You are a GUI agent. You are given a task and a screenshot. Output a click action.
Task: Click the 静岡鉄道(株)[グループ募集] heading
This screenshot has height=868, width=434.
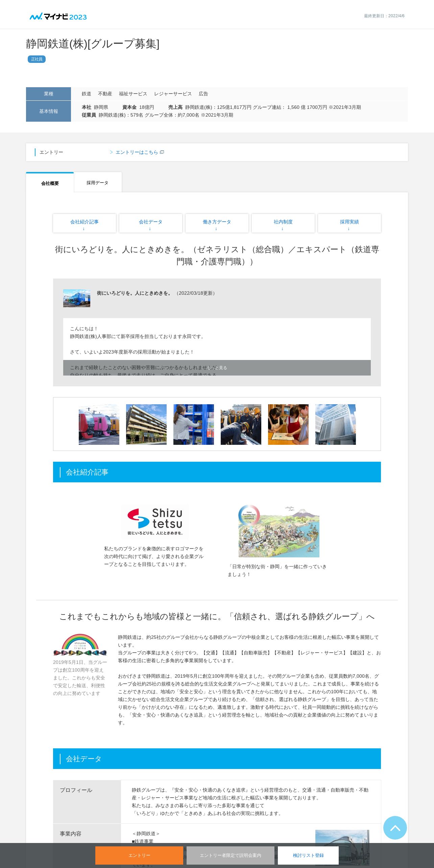tap(93, 44)
